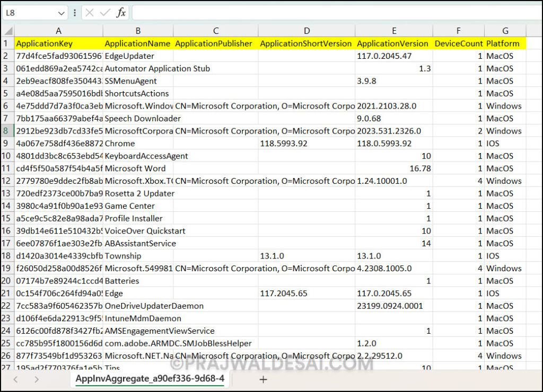Select row 26 header
Image resolution: width=543 pixels, height=392 pixels.
pos(7,355)
